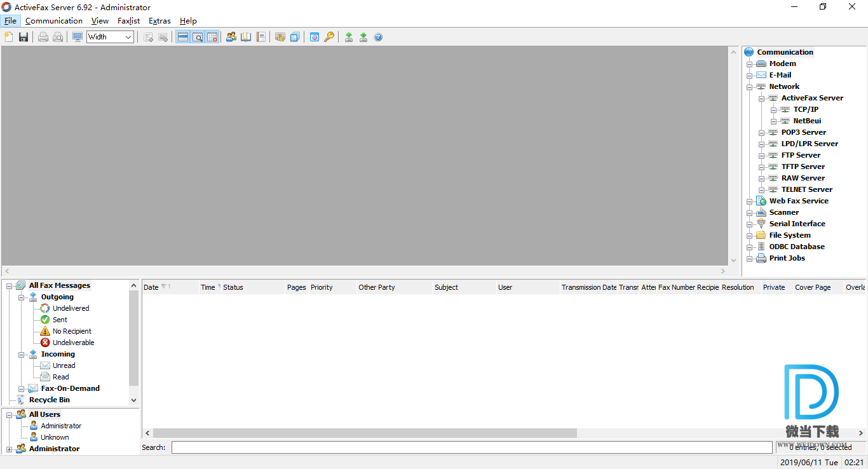Toggle the fax list grid with gear icon
The image size is (868, 469).
[x=212, y=37]
